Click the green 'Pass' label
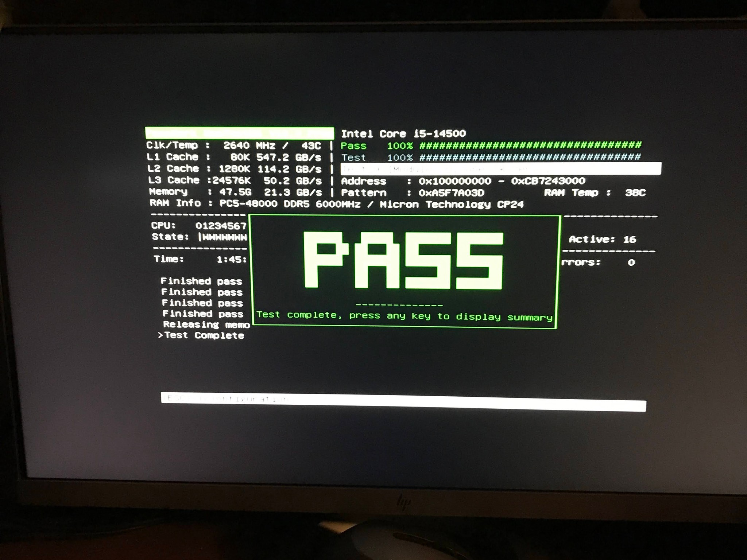 click(353, 145)
